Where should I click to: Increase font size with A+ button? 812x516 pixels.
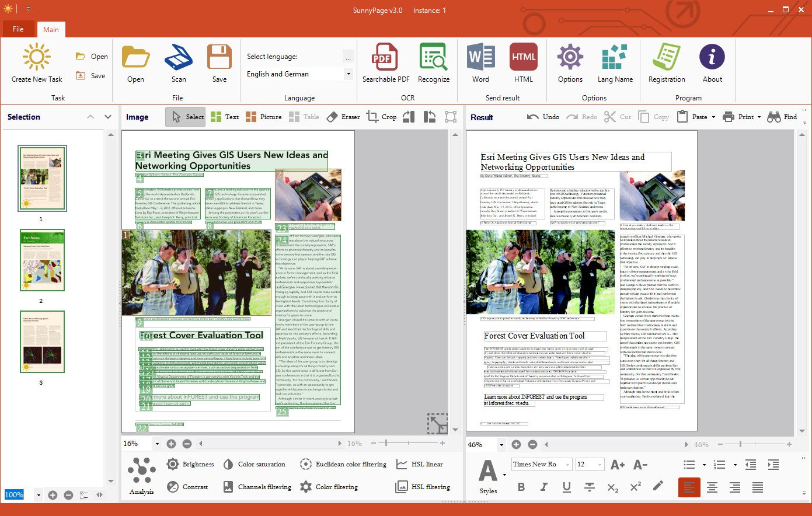click(x=618, y=465)
